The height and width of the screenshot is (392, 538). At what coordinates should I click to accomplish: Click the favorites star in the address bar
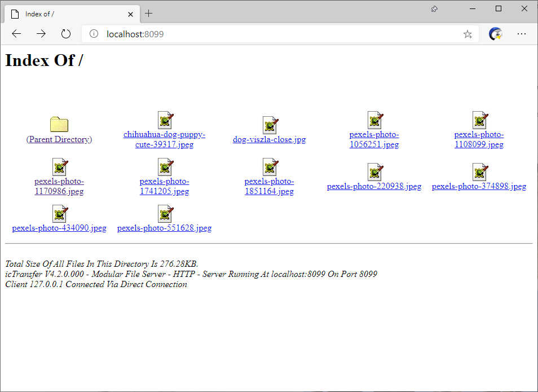(467, 34)
